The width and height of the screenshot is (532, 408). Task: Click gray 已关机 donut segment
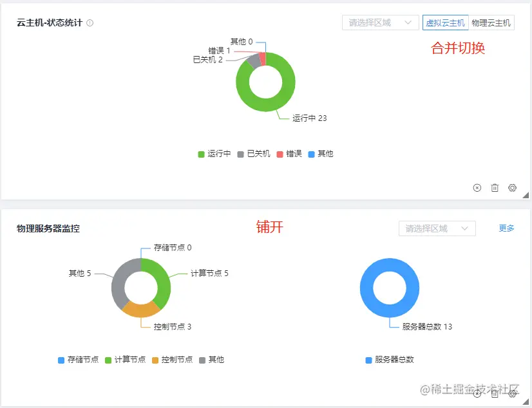(254, 61)
